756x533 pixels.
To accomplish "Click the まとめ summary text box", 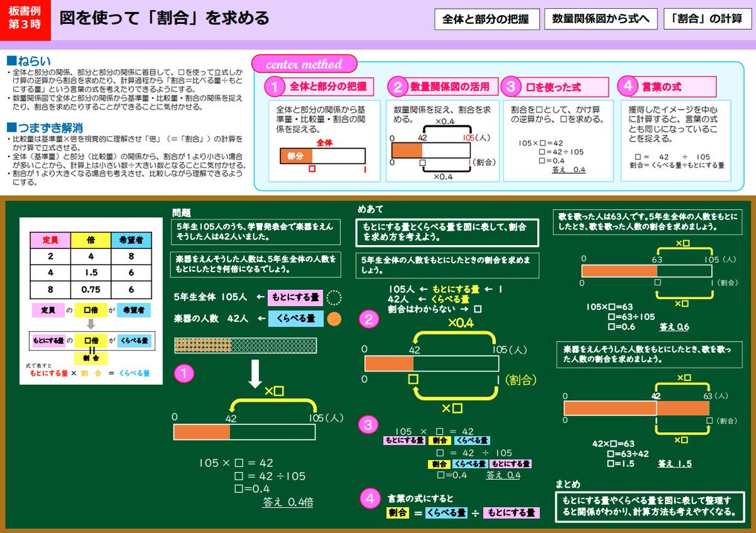I will pos(649,507).
